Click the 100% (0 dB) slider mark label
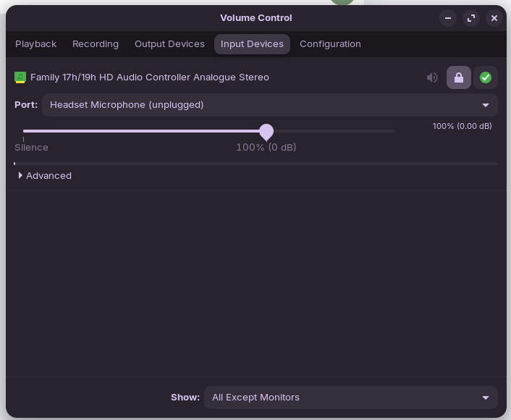This screenshot has width=511, height=420. 266,148
